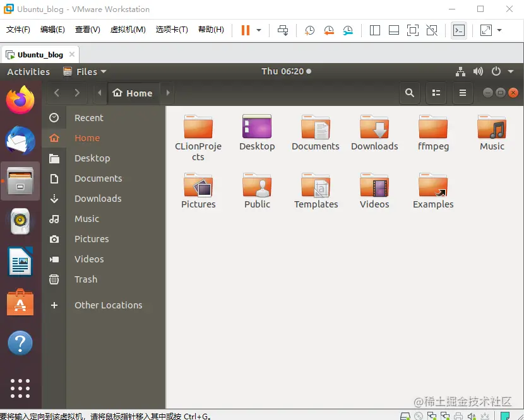Enter full screen mode for the VM
The width and height of the screenshot is (524, 420).
click(412, 30)
